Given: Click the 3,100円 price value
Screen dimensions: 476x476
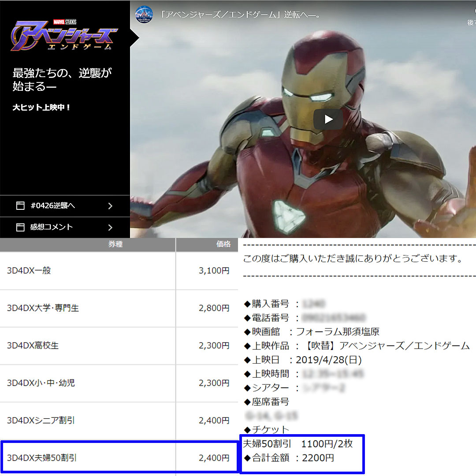Looking at the screenshot, I should (x=214, y=271).
